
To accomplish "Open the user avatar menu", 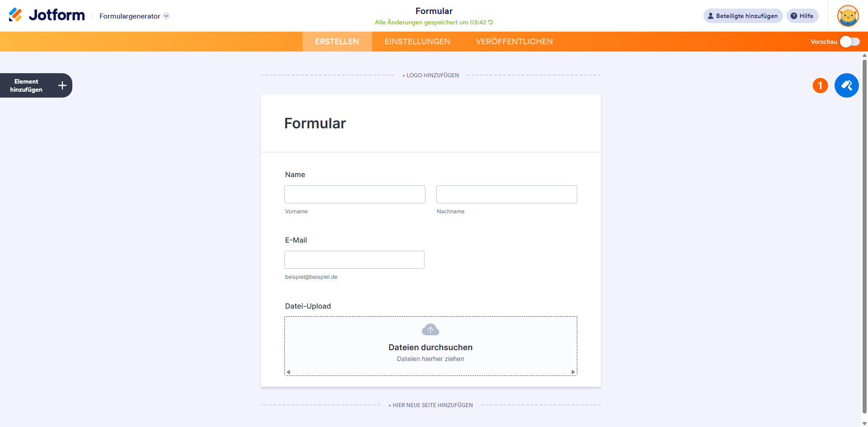I will pyautogui.click(x=848, y=16).
